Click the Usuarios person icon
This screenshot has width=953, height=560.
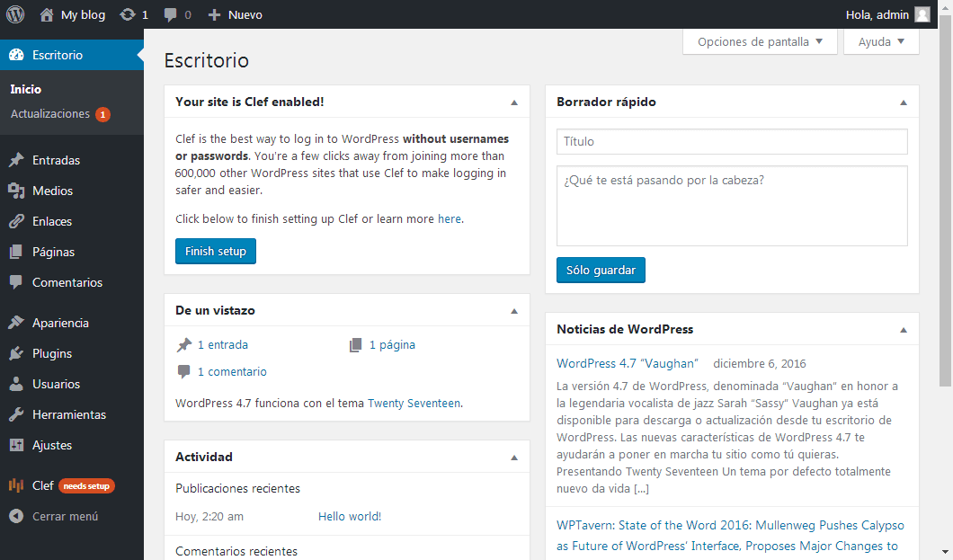16,384
